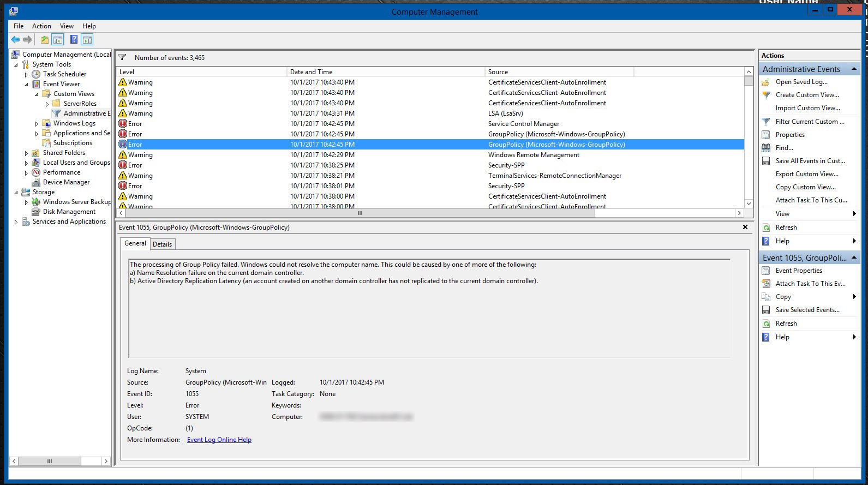Screen dimensions: 868x485
Task: Select the Windows Remote Management warning row
Action: click(430, 155)
